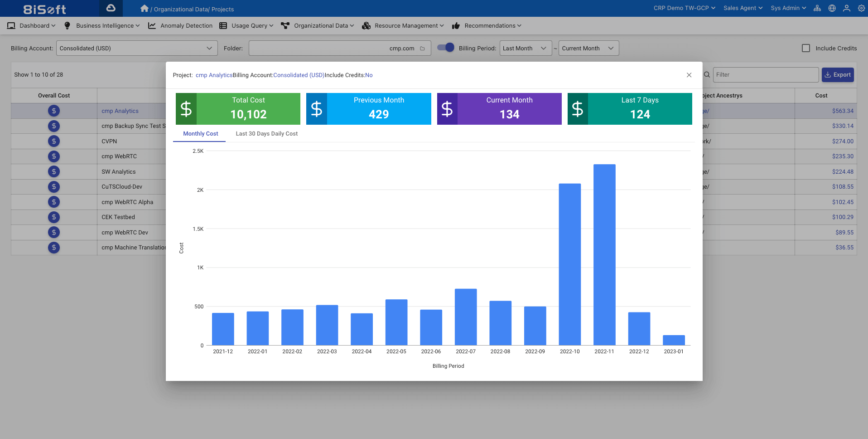The height and width of the screenshot is (439, 868).
Task: Close the project cost dialog
Action: (689, 75)
